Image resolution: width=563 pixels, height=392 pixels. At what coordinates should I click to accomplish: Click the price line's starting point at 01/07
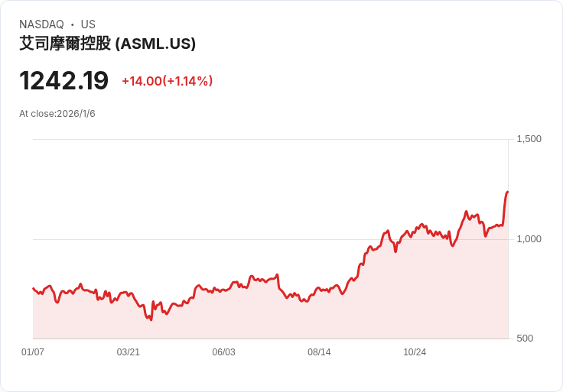tap(34, 289)
